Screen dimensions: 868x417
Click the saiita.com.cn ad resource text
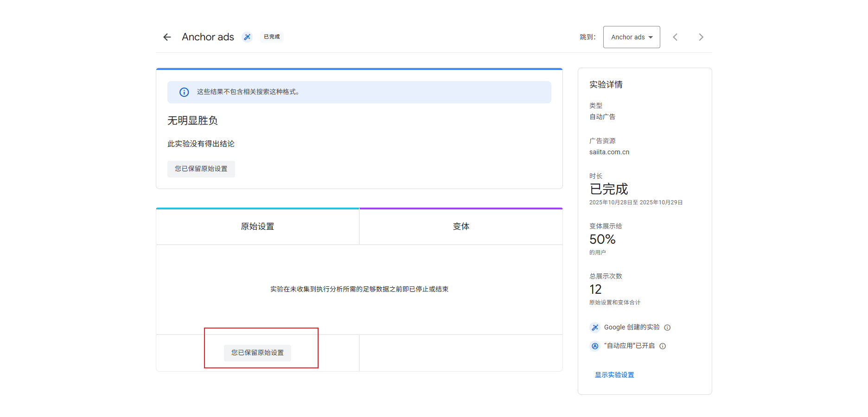pyautogui.click(x=609, y=152)
